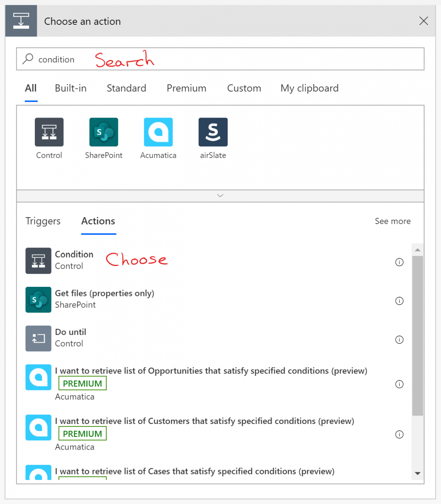Click the Acumatica label under Customers action
441x504 pixels.
75,447
